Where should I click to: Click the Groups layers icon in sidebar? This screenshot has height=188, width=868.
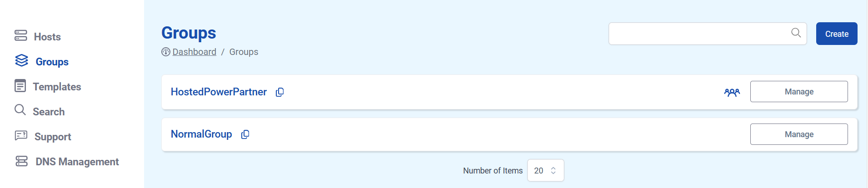pos(21,60)
